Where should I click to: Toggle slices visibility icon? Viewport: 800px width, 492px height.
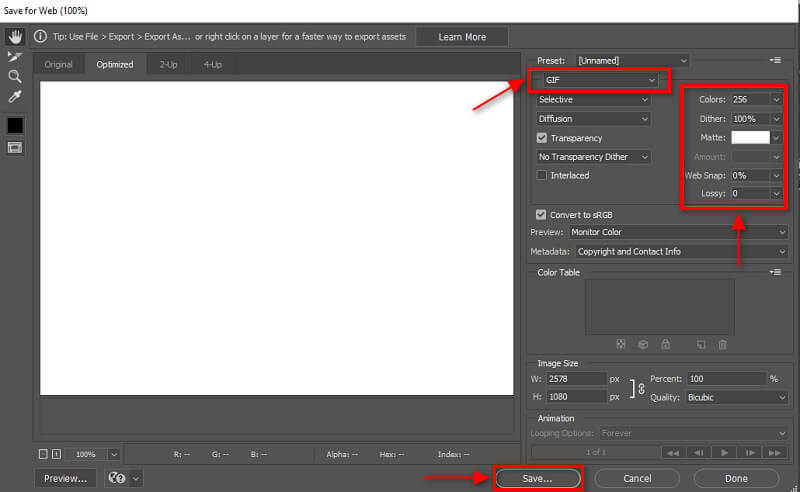point(15,147)
